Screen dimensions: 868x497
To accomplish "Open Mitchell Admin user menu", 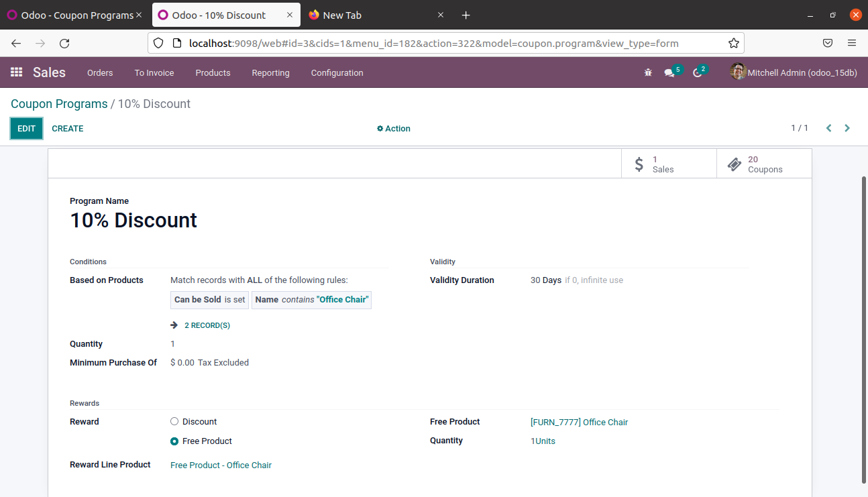I will (x=794, y=72).
